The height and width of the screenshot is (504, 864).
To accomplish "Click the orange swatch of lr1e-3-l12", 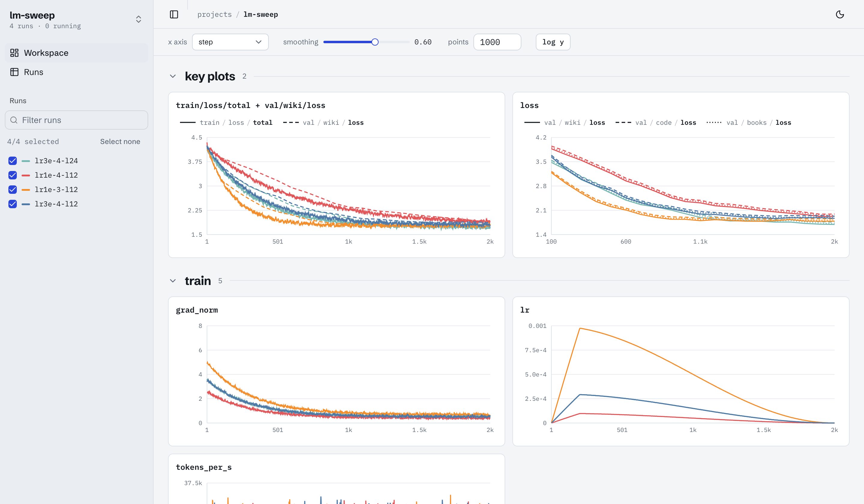I will tap(26, 190).
